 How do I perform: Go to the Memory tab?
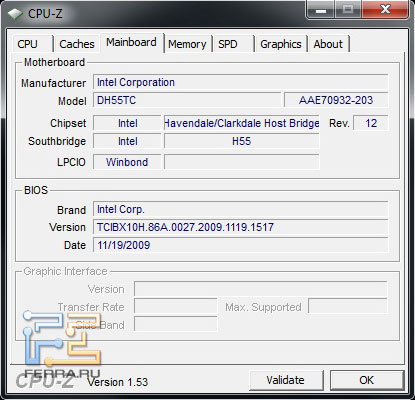pyautogui.click(x=187, y=44)
